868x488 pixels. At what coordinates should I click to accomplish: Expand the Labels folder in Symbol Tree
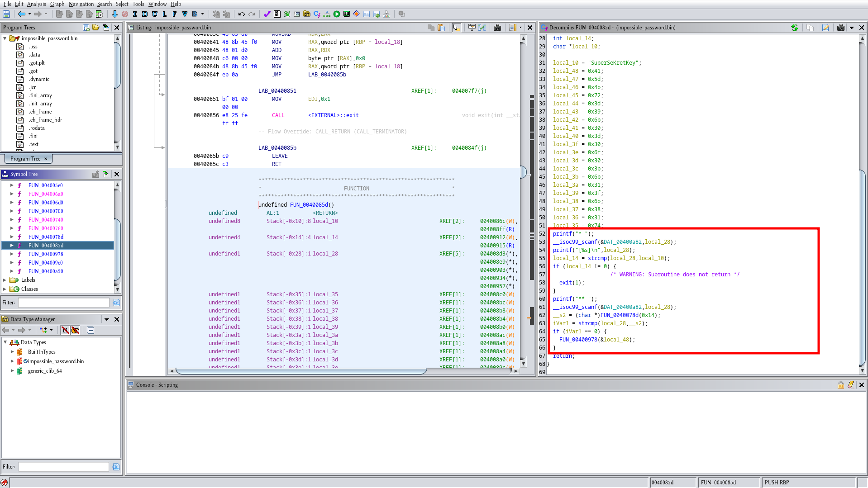coord(5,280)
